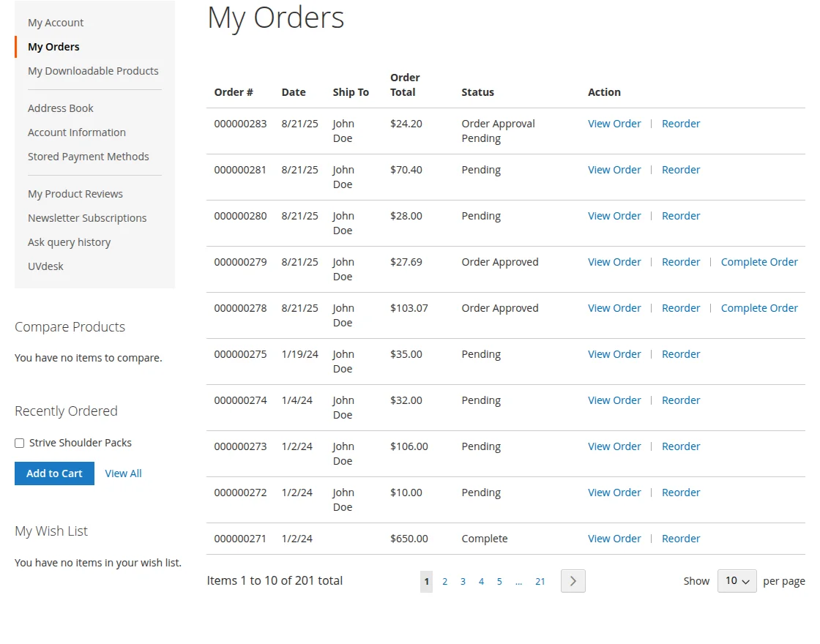Jump to pagination page 21
Viewport: 820px width, 644px height.
point(540,580)
